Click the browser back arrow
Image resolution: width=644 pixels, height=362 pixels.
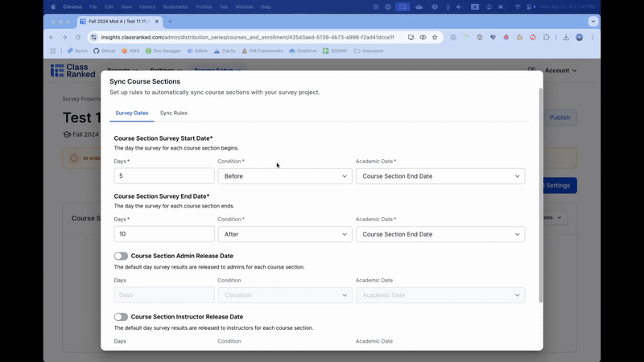pyautogui.click(x=52, y=37)
